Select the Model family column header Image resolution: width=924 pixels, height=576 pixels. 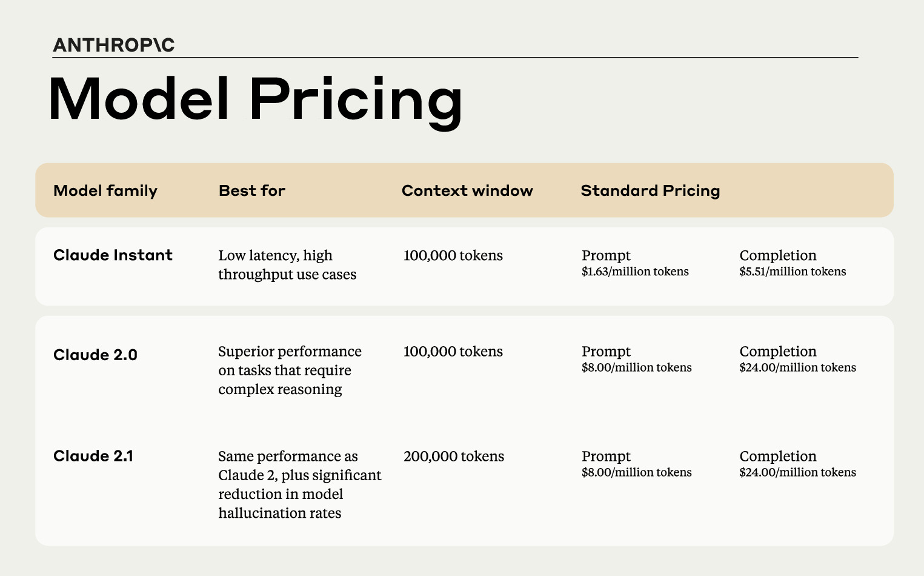click(x=105, y=191)
